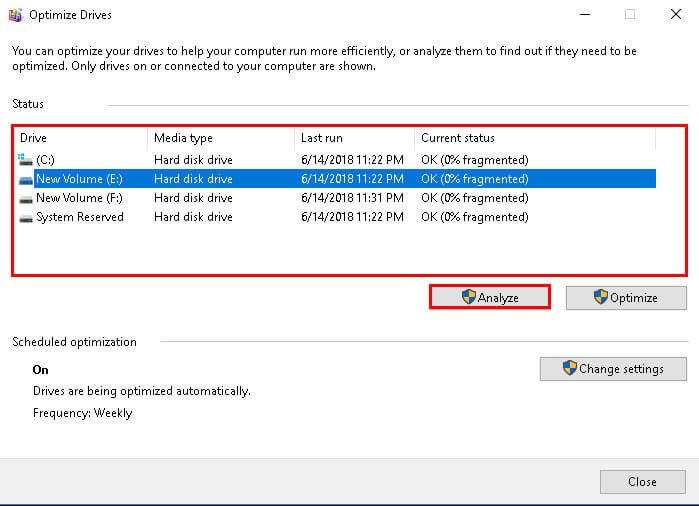Click the System Reserved drive icon
Screen dimensions: 699x506
pos(25,217)
